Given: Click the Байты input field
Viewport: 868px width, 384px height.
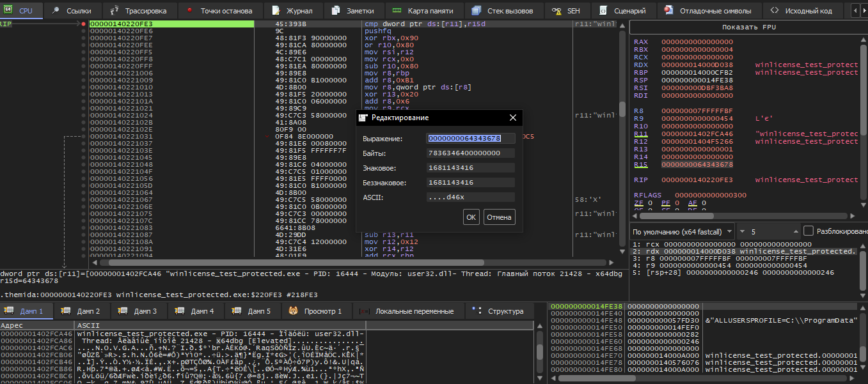Looking at the screenshot, I should (x=471, y=153).
